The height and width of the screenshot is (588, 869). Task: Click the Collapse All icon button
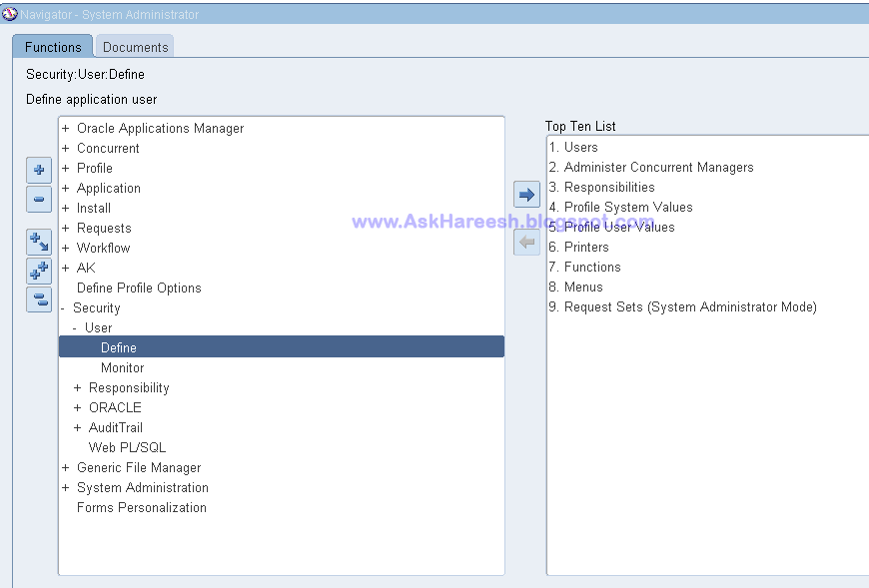pyautogui.click(x=39, y=299)
